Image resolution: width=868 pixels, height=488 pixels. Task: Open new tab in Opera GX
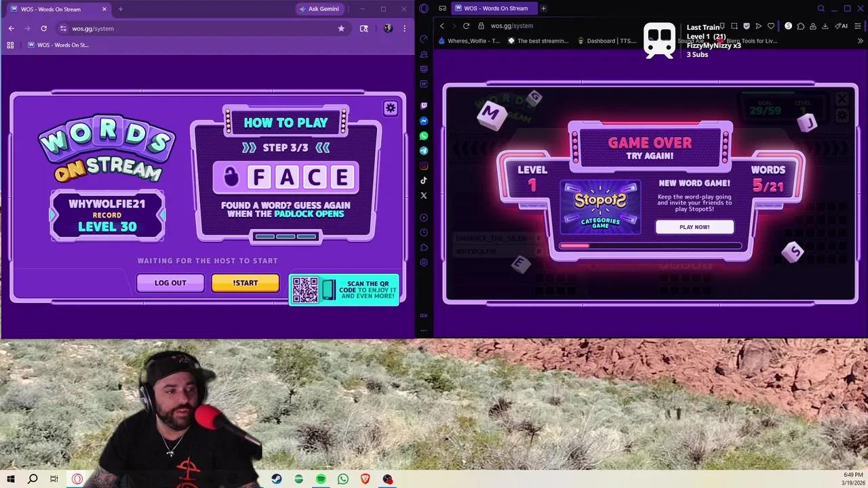(543, 8)
